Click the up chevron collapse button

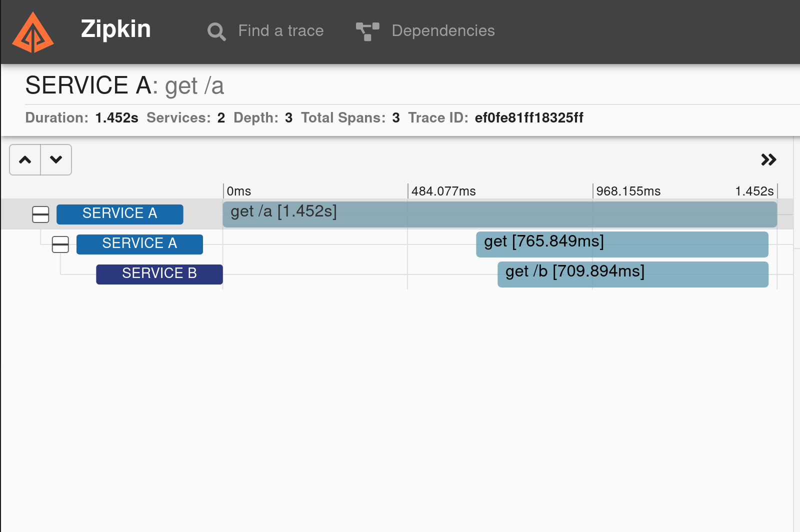25,160
